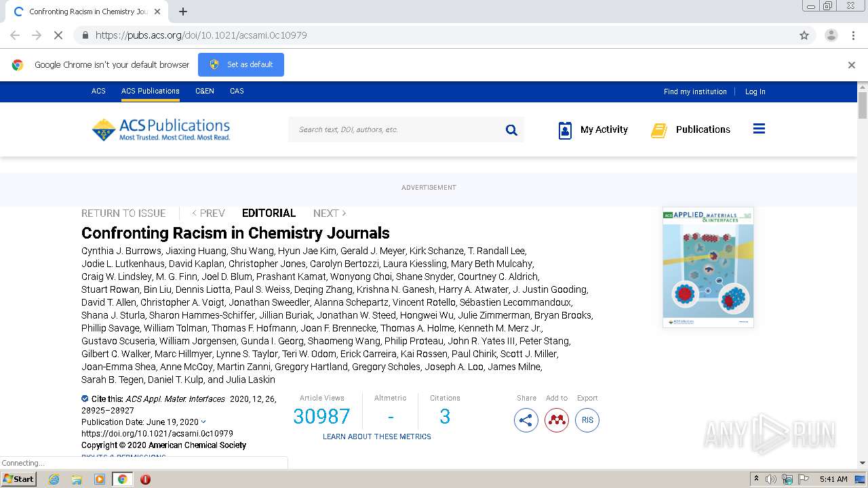Expand the publication date chevron
The width and height of the screenshot is (868, 488).
click(x=203, y=422)
